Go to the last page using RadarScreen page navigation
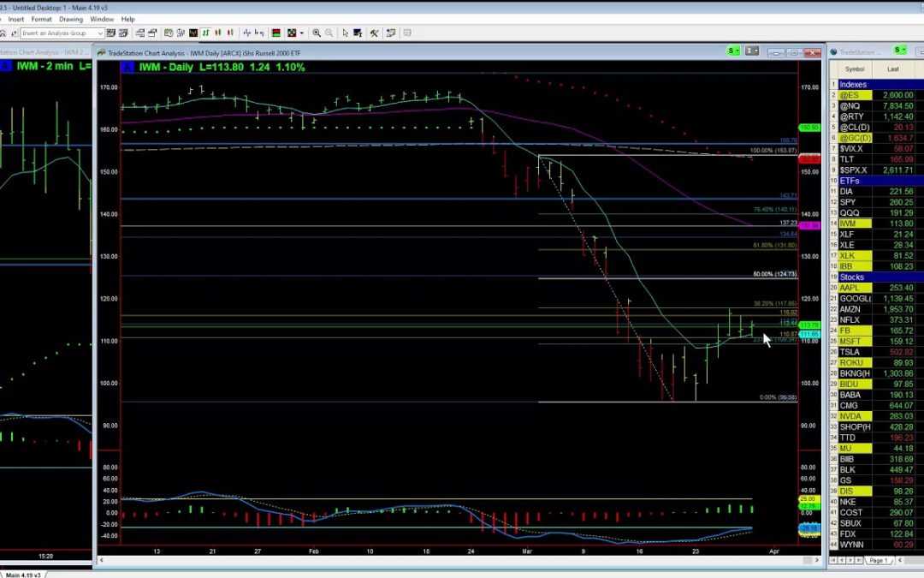Image resolution: width=924 pixels, height=578 pixels. point(859,560)
